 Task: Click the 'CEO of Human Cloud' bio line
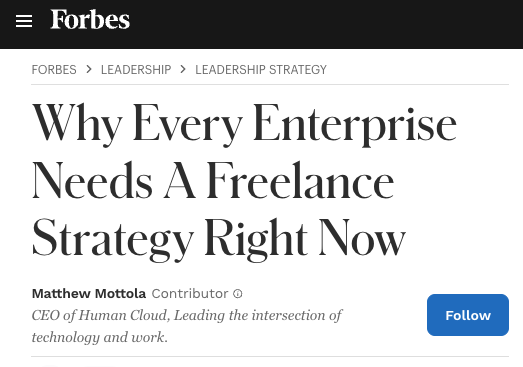[187, 315]
